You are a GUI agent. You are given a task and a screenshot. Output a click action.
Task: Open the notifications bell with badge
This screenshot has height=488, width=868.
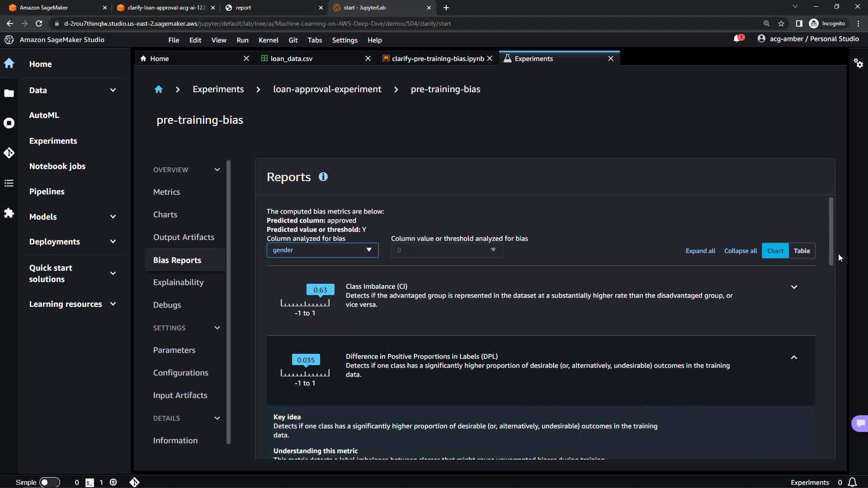pos(738,39)
